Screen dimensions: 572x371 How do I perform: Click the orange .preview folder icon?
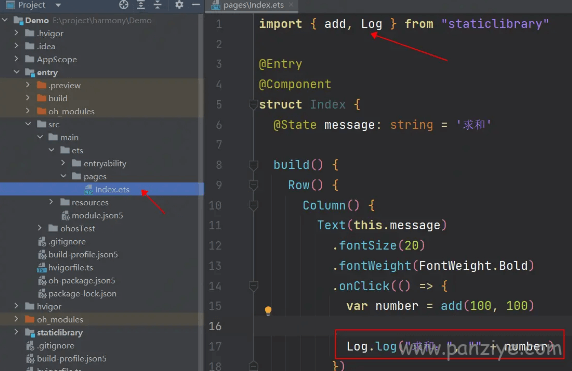coord(42,85)
